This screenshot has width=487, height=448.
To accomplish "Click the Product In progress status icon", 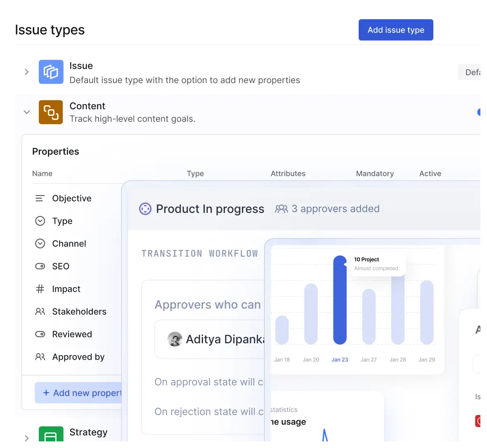I will pos(145,209).
